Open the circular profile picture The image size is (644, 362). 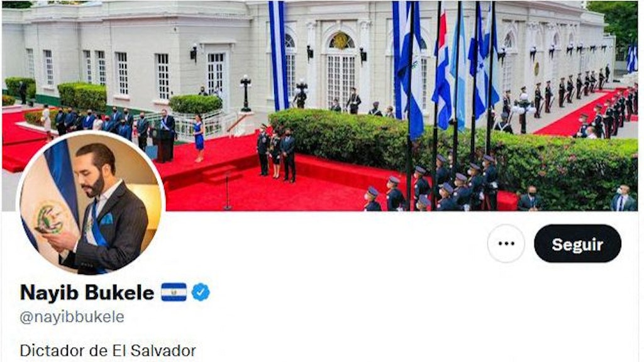click(x=91, y=204)
